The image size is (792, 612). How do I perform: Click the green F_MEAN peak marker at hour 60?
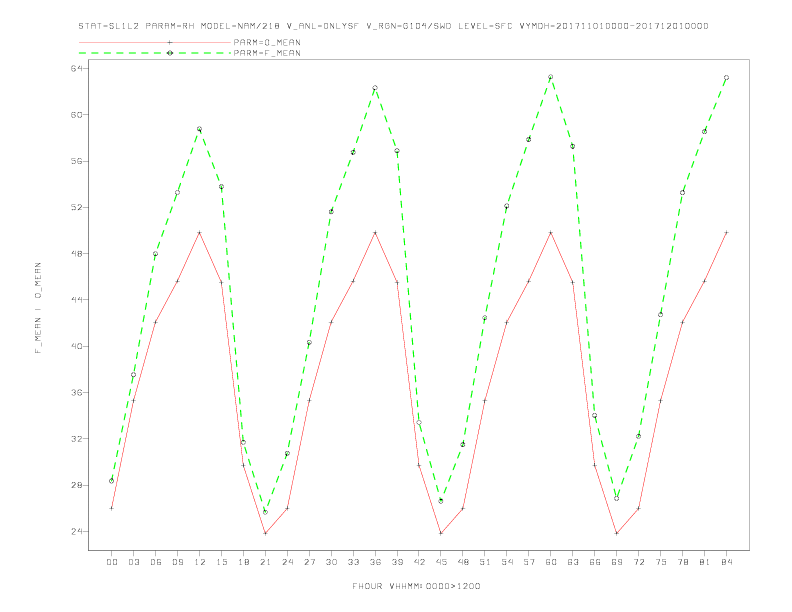tap(551, 77)
